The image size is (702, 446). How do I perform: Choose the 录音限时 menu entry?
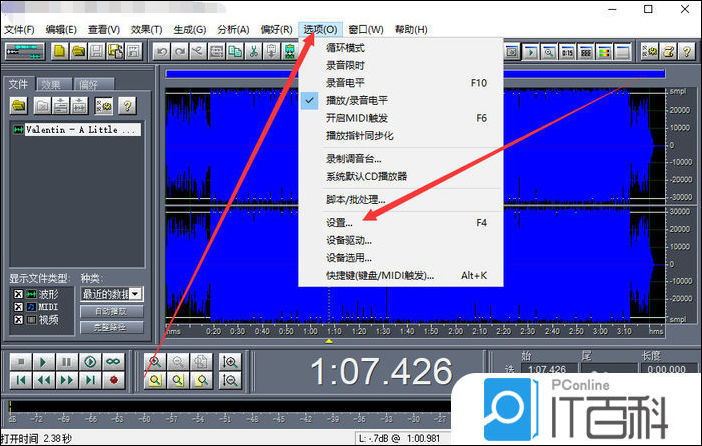click(x=401, y=65)
